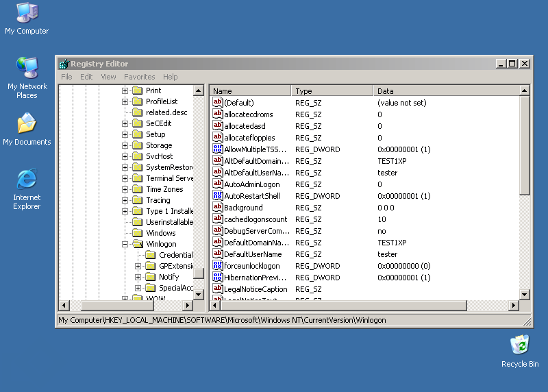Expand the Storage registry key
The width and height of the screenshot is (548, 392).
[x=125, y=145]
